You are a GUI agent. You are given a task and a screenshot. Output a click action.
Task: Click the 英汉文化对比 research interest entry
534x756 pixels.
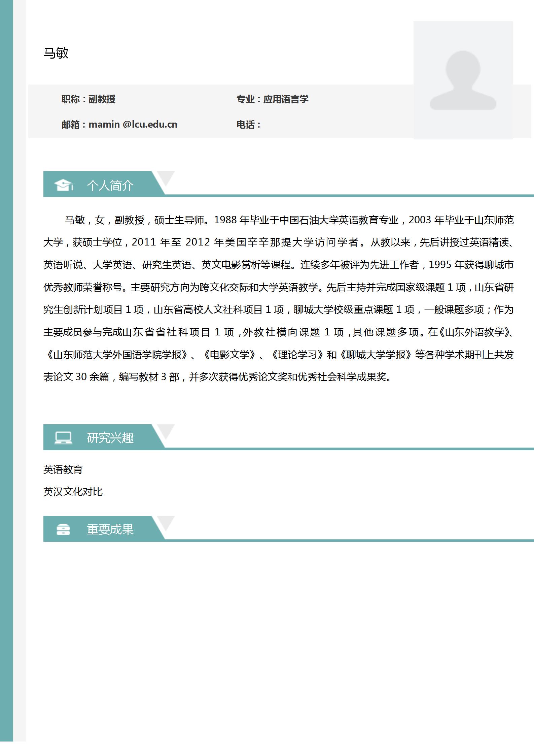click(x=73, y=492)
